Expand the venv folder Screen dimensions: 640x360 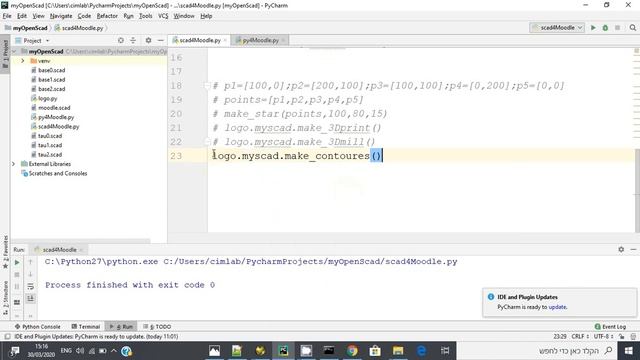pos(22,61)
